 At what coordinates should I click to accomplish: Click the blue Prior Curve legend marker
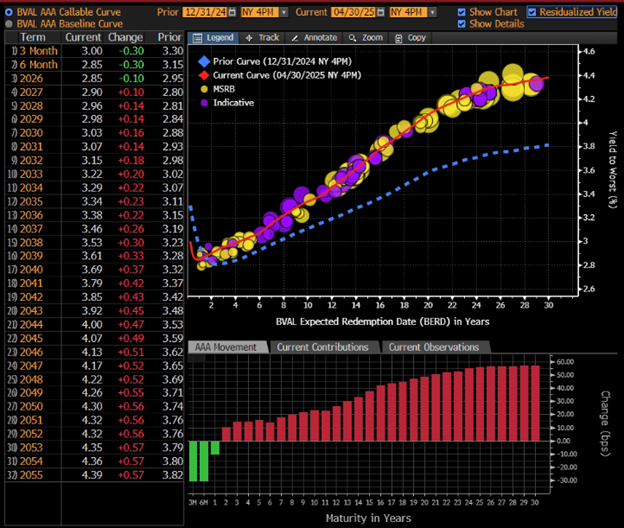point(202,61)
